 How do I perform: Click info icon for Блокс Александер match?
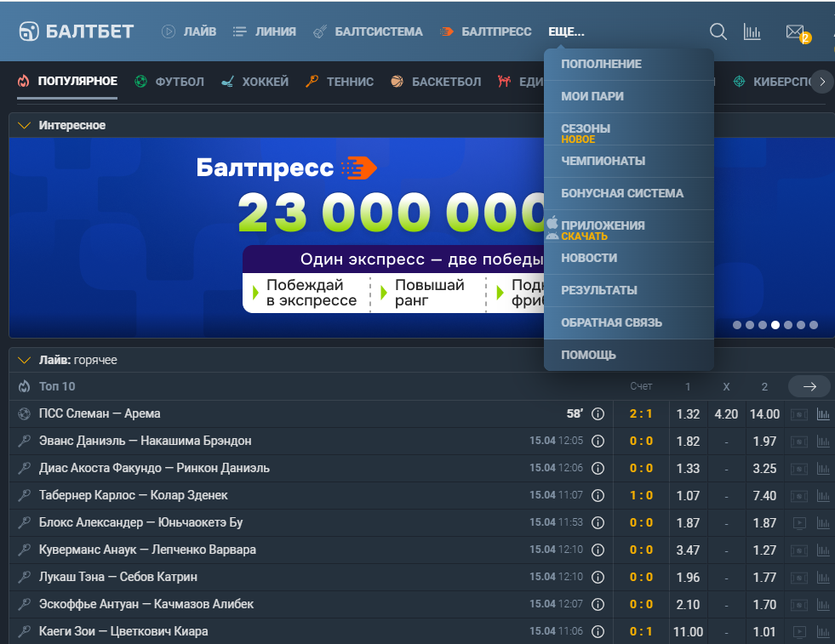[x=598, y=522]
